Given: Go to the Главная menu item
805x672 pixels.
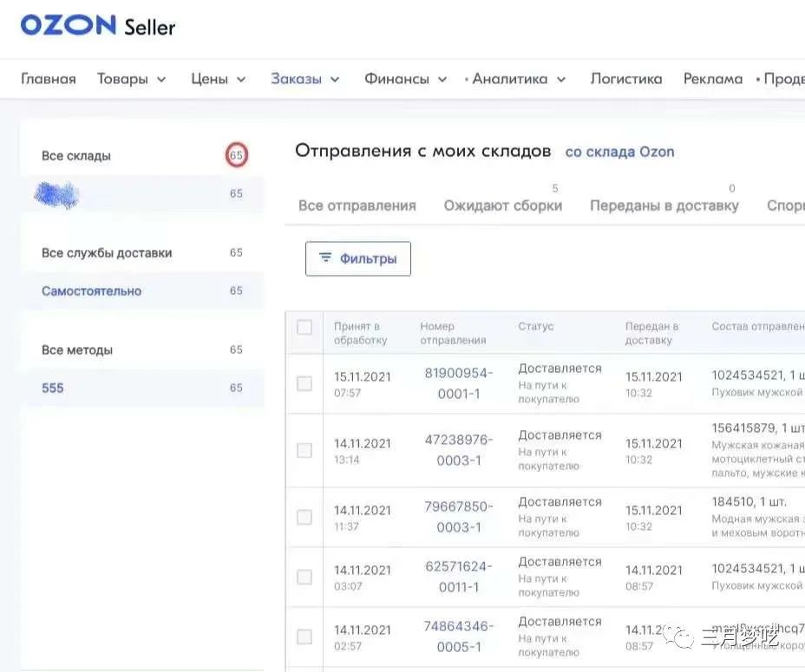Looking at the screenshot, I should coord(49,79).
